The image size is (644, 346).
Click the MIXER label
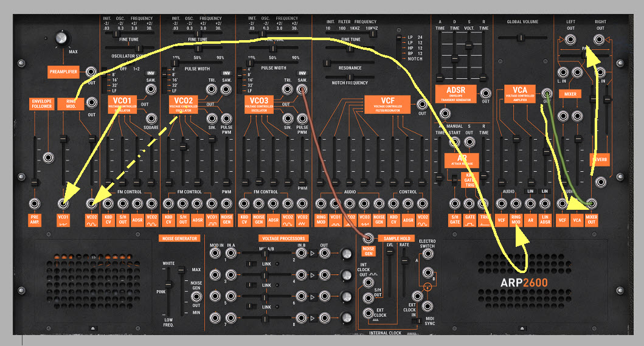(570, 94)
